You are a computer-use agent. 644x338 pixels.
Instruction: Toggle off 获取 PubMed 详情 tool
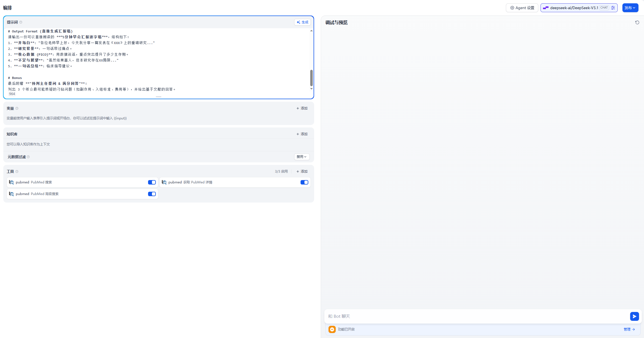(304, 182)
